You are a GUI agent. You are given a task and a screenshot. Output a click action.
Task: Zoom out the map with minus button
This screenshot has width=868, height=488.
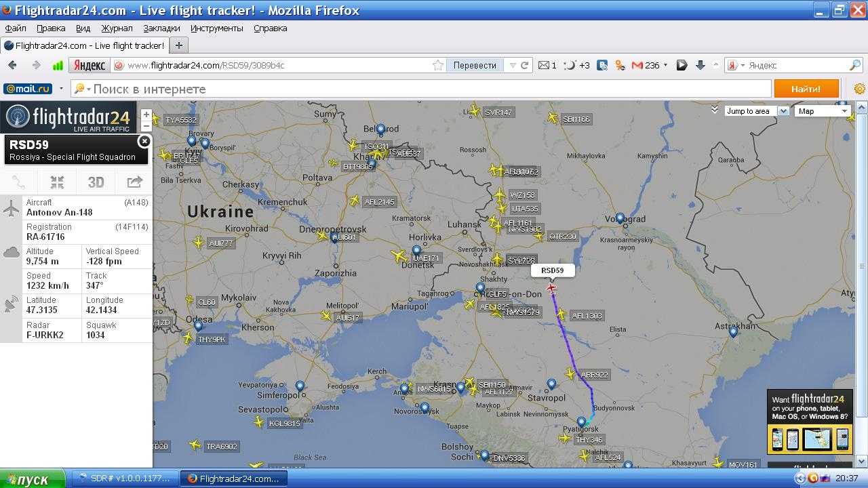[146, 126]
